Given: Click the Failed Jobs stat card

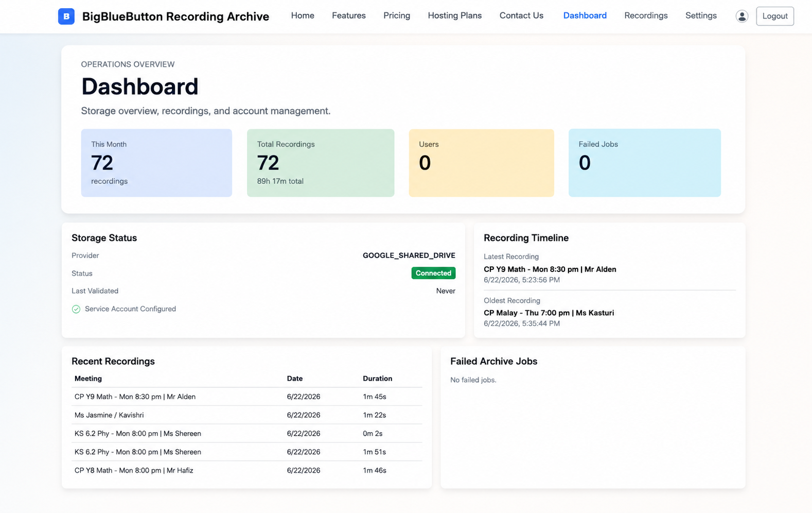Looking at the screenshot, I should [644, 163].
